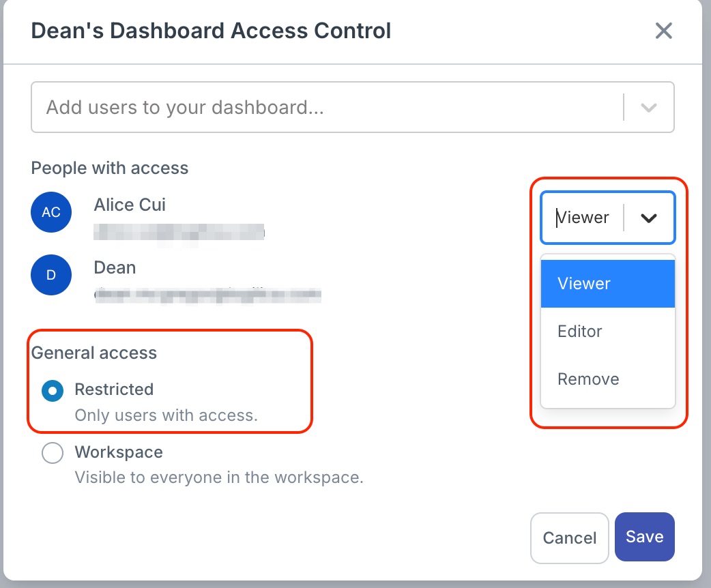
Task: Click the "Only users with access" description
Action: click(166, 415)
